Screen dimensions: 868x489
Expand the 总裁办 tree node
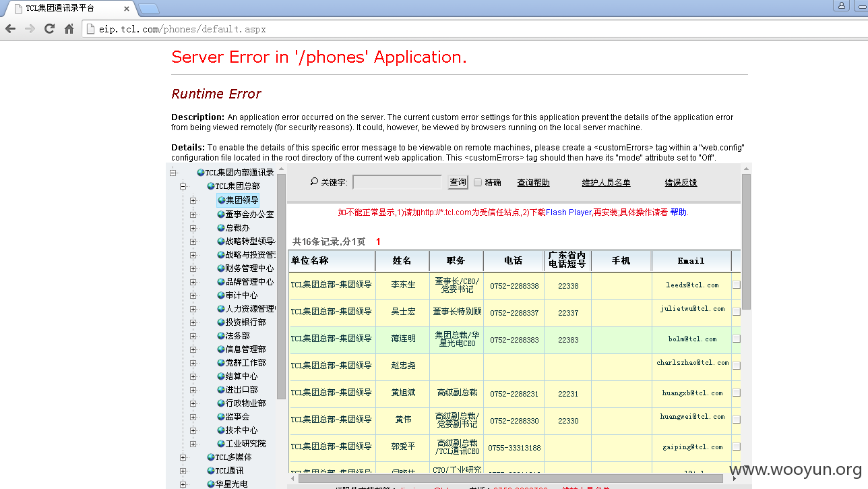193,228
